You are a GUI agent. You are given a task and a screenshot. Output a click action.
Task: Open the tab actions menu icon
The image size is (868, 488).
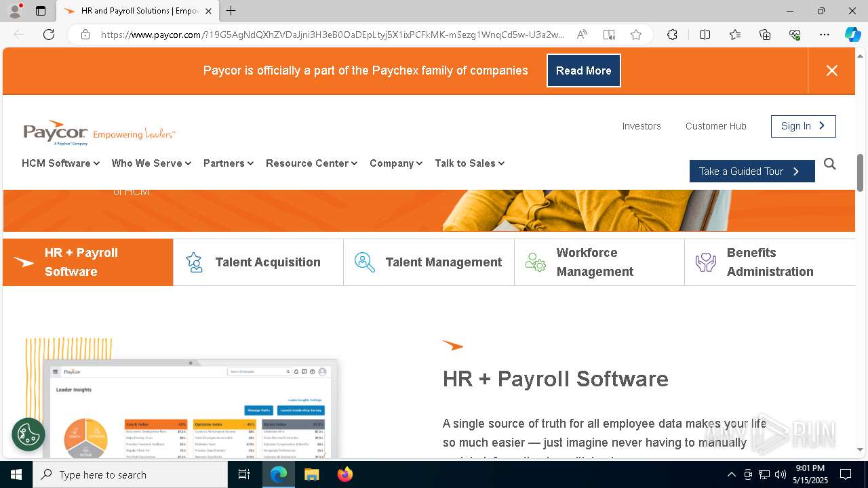[41, 11]
